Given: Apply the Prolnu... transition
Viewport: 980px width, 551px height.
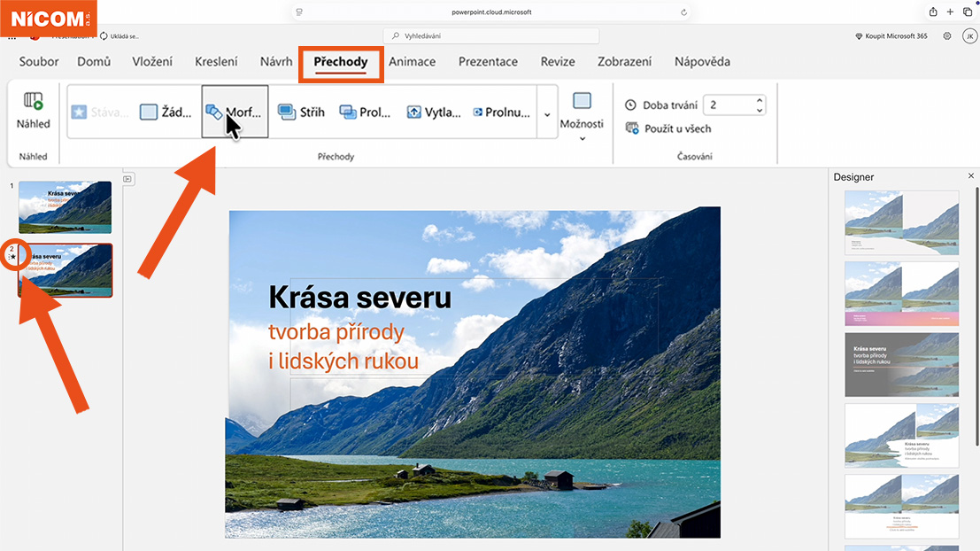Looking at the screenshot, I should pyautogui.click(x=501, y=112).
